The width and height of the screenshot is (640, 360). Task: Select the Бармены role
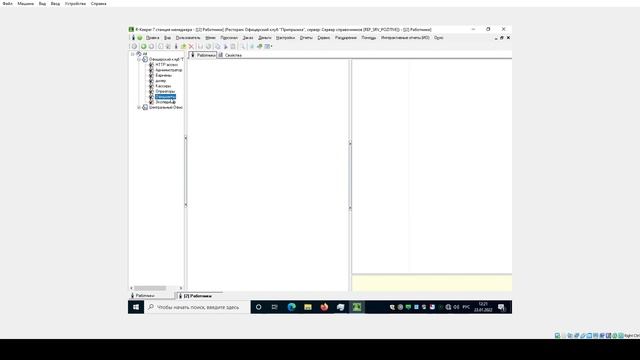pos(163,76)
